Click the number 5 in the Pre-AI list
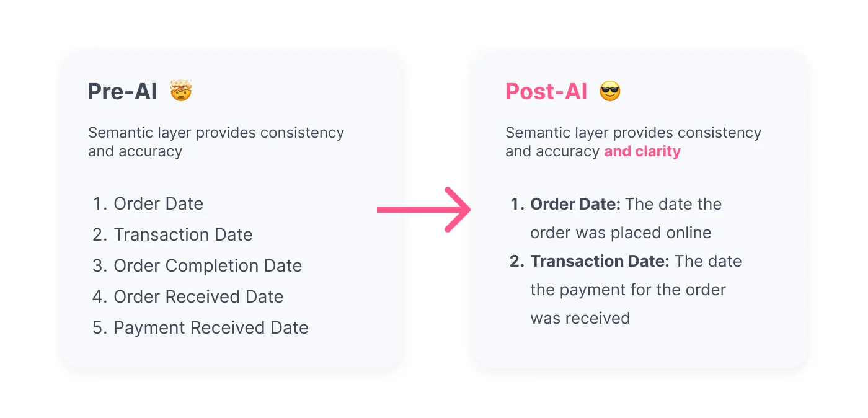The width and height of the screenshot is (868, 418). pyautogui.click(x=99, y=327)
